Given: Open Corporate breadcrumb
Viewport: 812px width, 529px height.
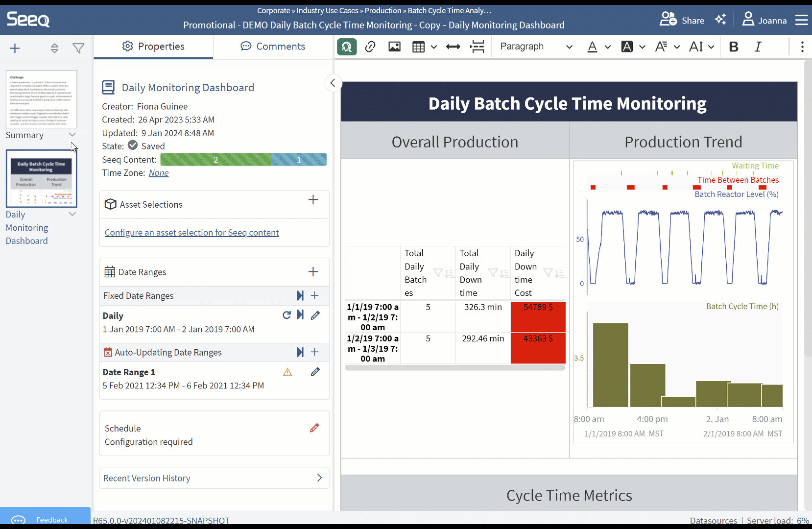Looking at the screenshot, I should pos(274,10).
